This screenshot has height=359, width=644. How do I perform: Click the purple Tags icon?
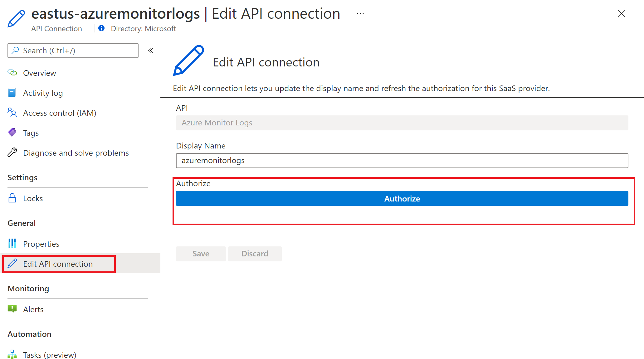click(12, 133)
